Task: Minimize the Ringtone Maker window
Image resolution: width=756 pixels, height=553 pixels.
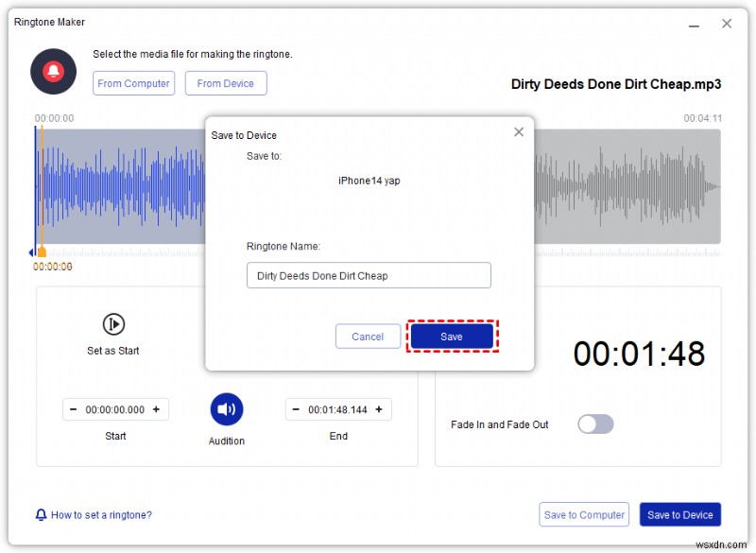Action: click(x=694, y=25)
